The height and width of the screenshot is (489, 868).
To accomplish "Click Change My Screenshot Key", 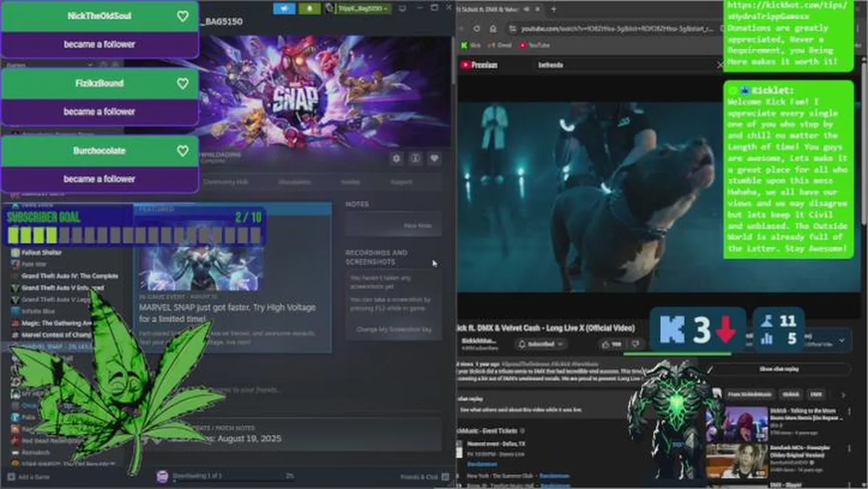I will click(394, 329).
